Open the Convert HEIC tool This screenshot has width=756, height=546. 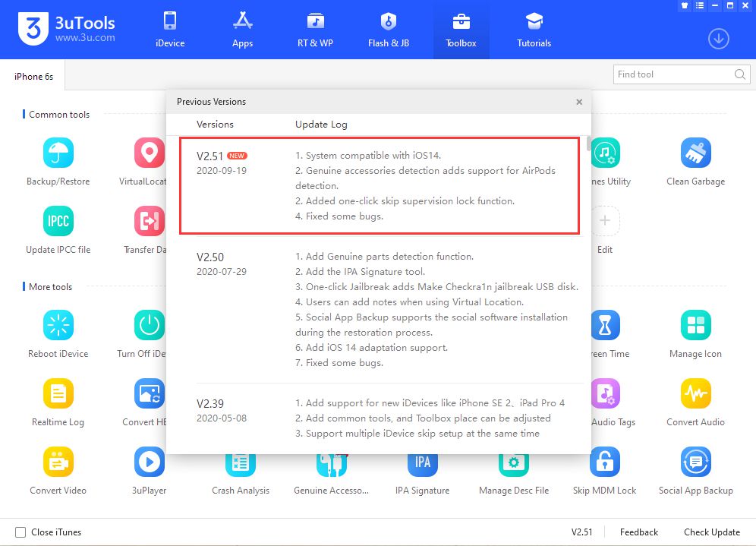[x=149, y=393]
